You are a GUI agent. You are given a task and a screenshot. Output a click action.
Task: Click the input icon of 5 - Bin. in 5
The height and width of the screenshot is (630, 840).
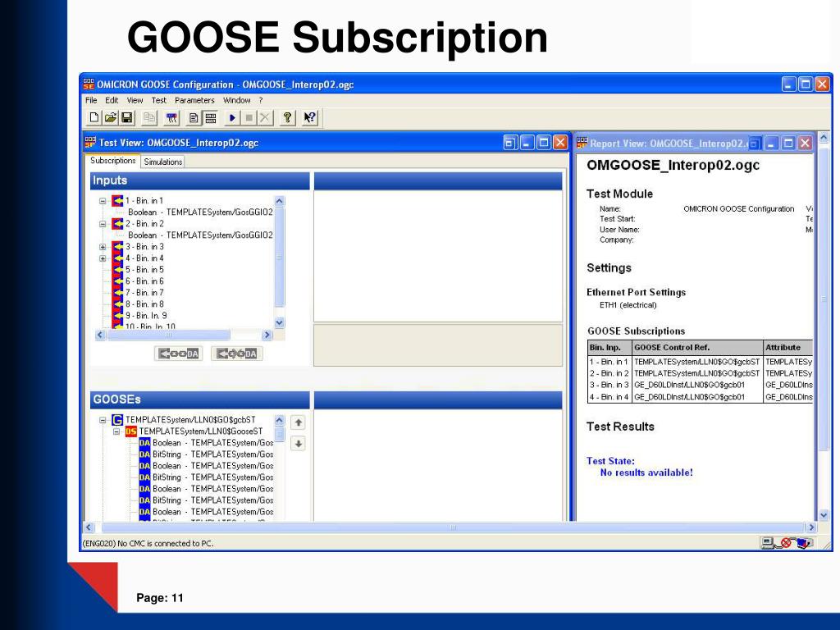click(x=117, y=270)
